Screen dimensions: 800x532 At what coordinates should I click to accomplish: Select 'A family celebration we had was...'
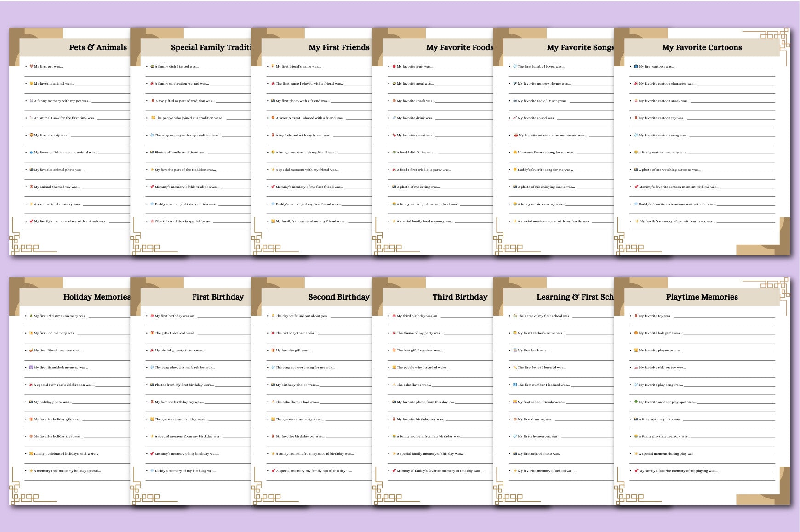(182, 84)
